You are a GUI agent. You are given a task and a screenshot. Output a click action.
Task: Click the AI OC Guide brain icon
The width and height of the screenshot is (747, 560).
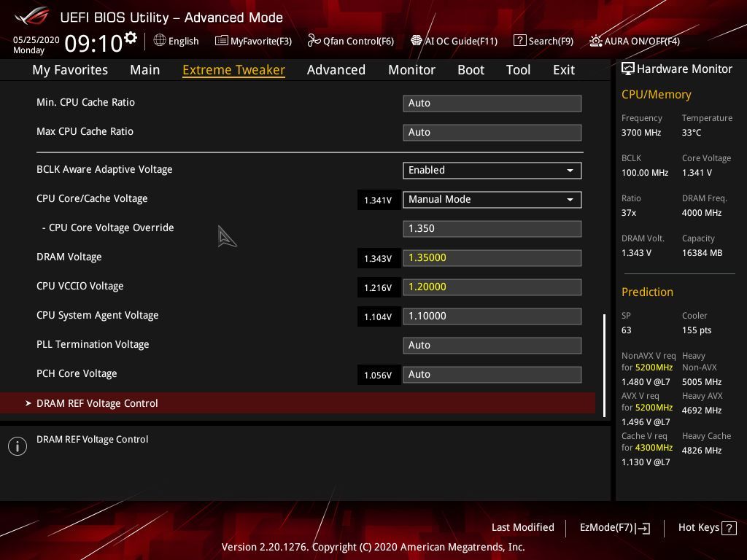click(x=417, y=41)
